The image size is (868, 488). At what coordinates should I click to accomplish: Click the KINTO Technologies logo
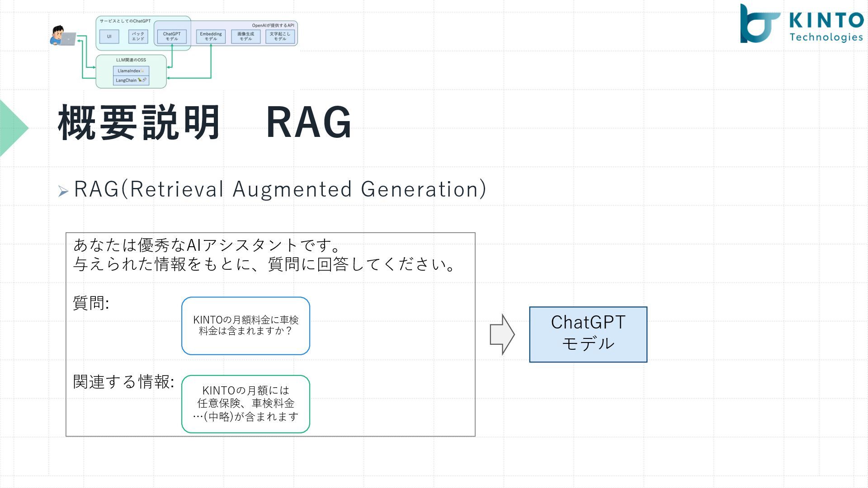tap(801, 23)
